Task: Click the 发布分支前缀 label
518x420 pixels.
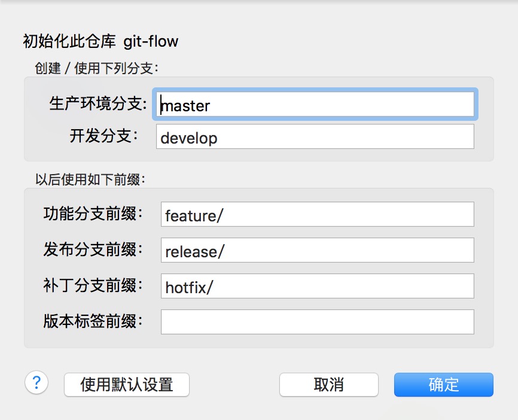Action: (x=93, y=249)
